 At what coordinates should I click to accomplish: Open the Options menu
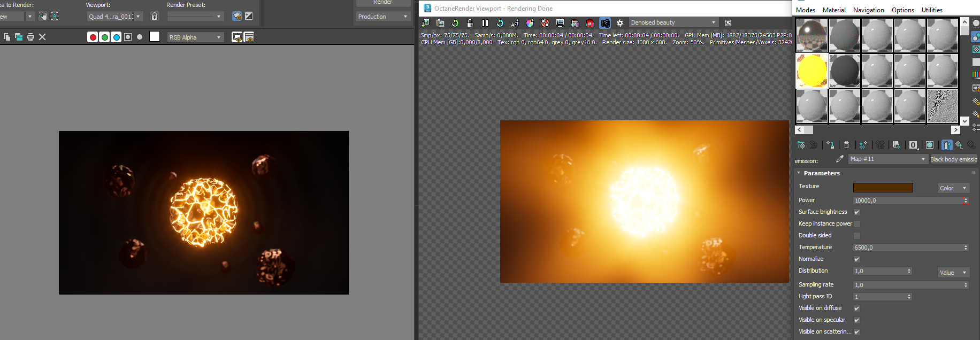tap(903, 10)
